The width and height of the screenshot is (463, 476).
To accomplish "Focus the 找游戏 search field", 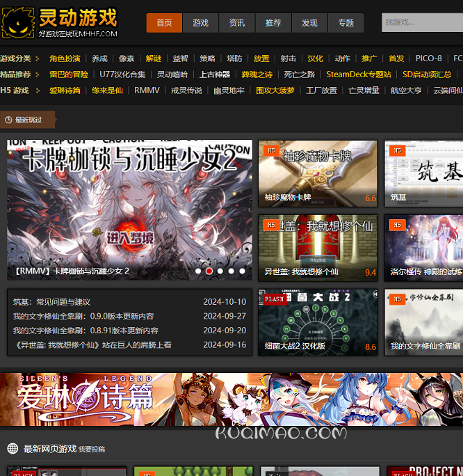I will click(422, 22).
